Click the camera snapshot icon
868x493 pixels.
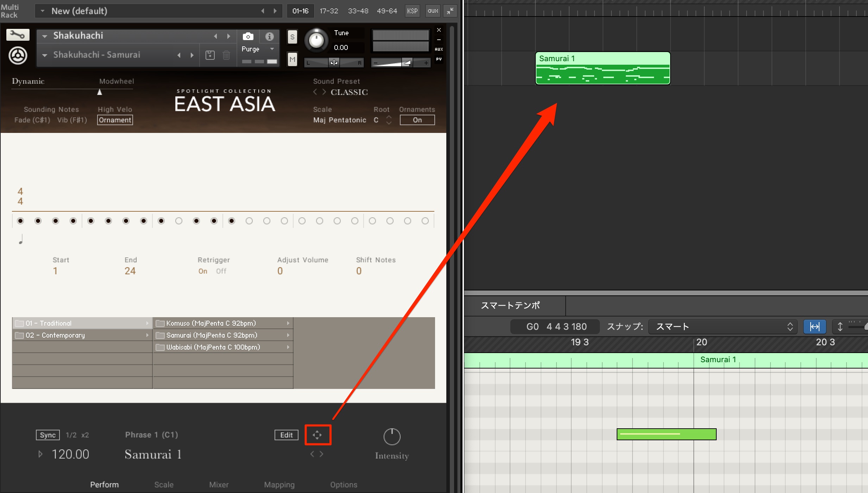click(248, 36)
